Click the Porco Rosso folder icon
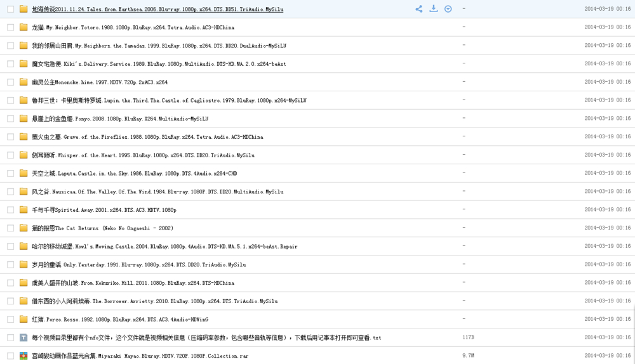 tap(23, 319)
